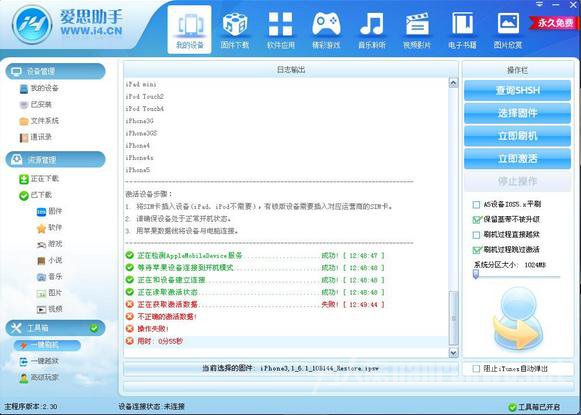
Task: Select 一键越狱 one-click jailbreak tool
Action: [x=39, y=361]
